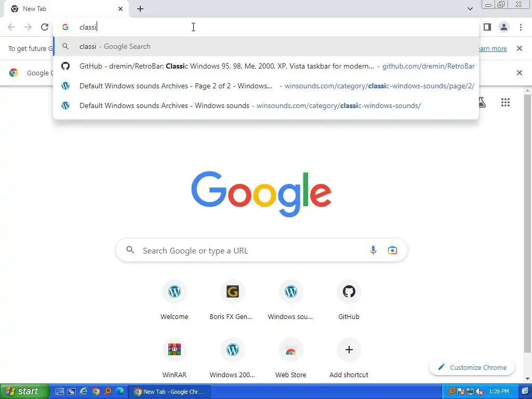
Task: Open a new tab with plus button
Action: [140, 9]
